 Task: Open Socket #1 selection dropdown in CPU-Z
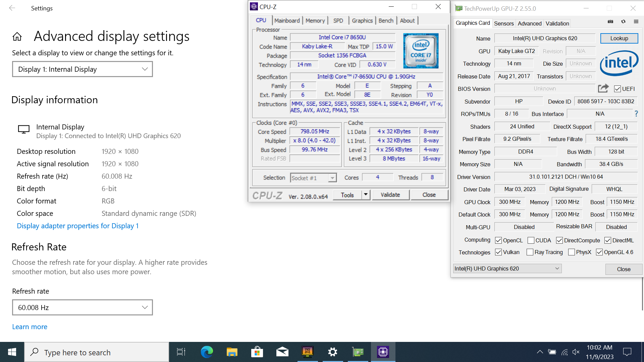[x=313, y=178]
